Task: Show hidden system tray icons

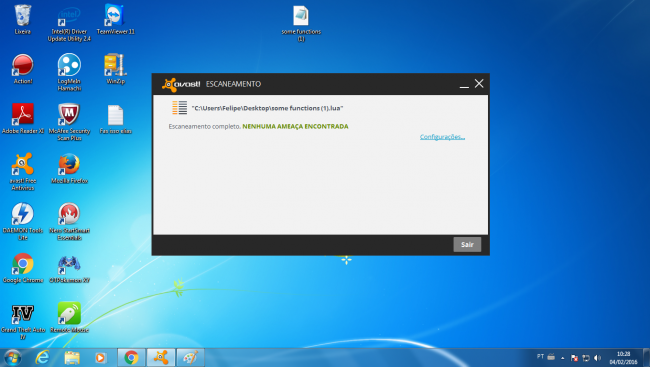Action: [x=563, y=358]
